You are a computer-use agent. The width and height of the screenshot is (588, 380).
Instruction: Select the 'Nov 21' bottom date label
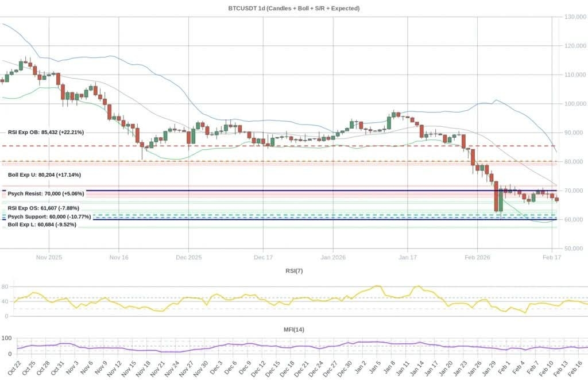tap(158, 369)
